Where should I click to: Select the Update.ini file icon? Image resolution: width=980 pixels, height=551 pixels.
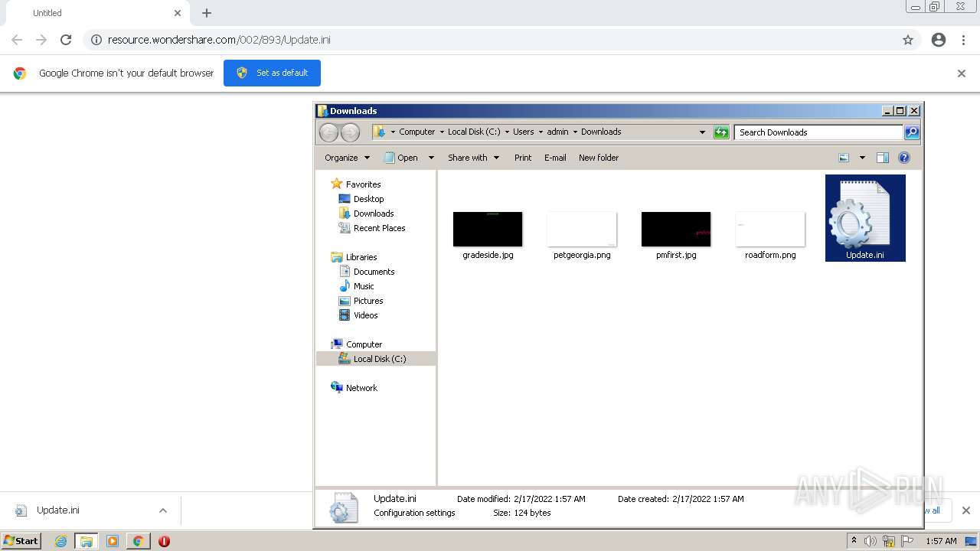(x=865, y=218)
